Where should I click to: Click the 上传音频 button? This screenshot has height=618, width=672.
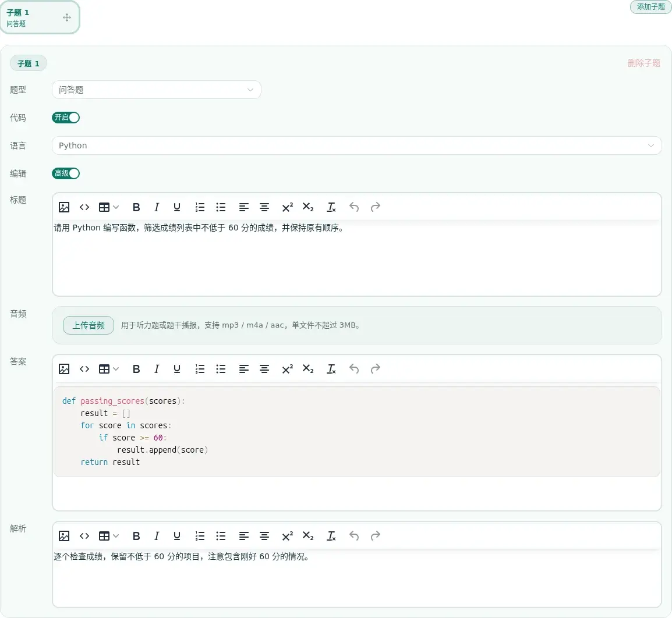(x=89, y=325)
